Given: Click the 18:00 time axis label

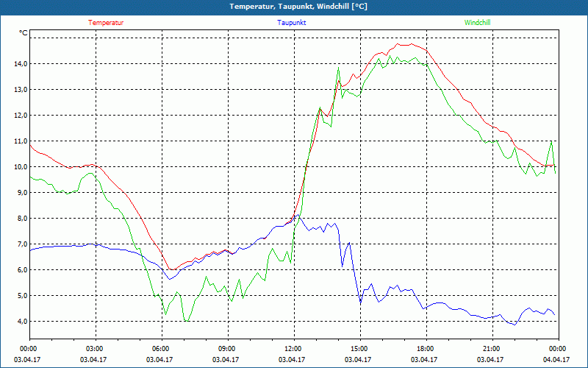Looking at the screenshot, I should pos(426,348).
